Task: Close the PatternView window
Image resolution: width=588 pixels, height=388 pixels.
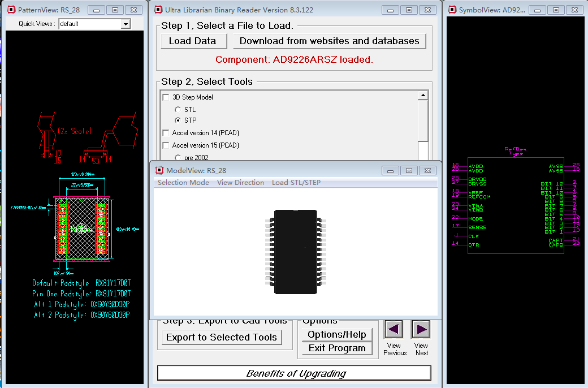Action: point(133,10)
